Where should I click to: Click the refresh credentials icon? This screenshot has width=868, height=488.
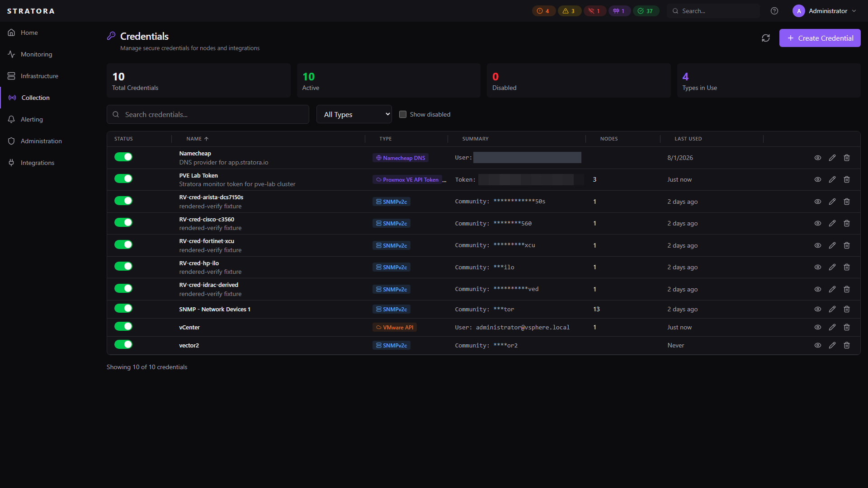point(765,38)
